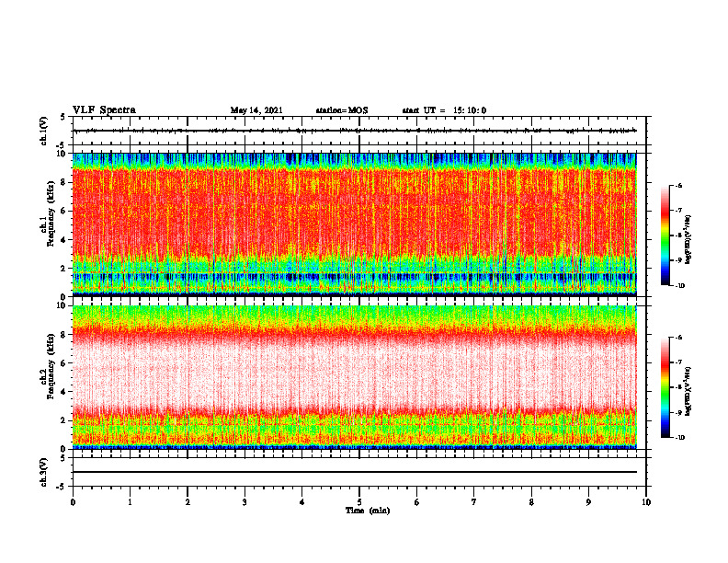728x563 pixels.
Task: Select the date text "May 14, 2021"
Action: click(x=256, y=110)
